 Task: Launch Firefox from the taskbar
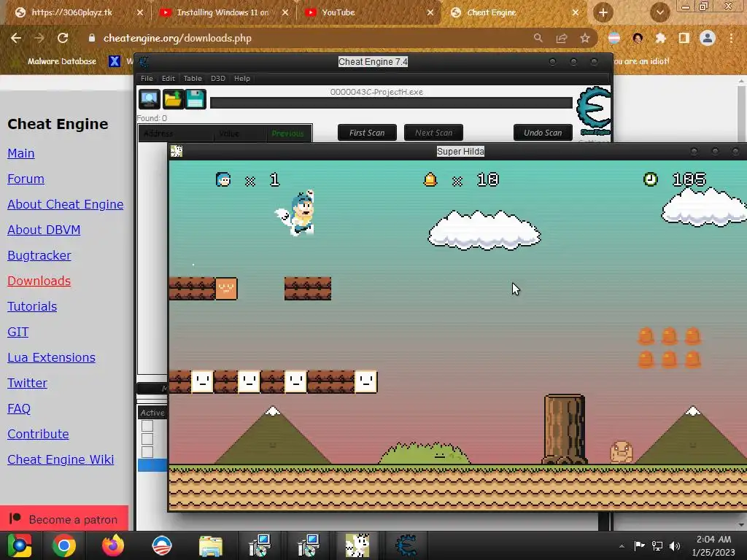pyautogui.click(x=113, y=545)
